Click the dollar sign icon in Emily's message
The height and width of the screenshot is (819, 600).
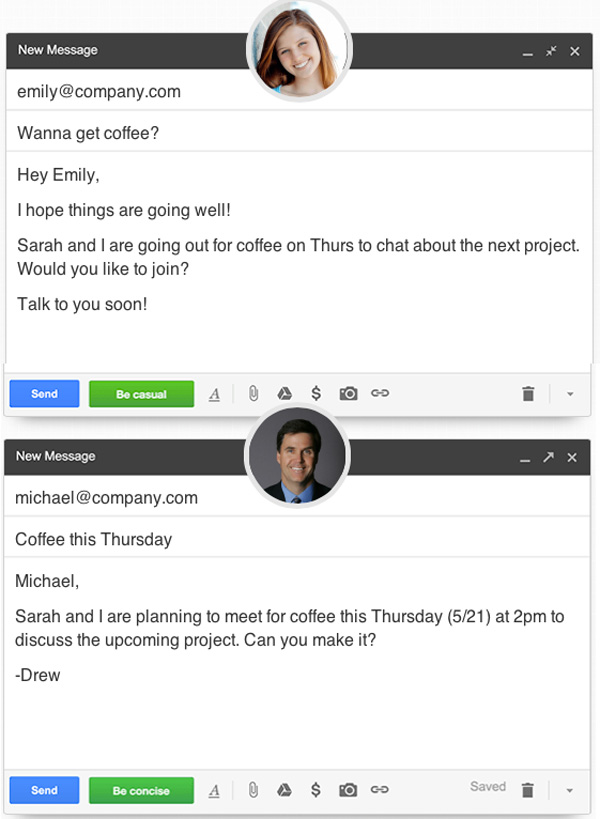[316, 393]
